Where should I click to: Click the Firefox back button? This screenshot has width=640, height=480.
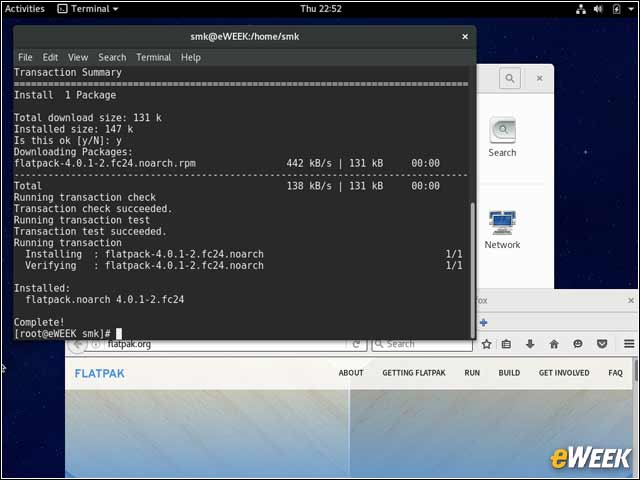coord(78,345)
